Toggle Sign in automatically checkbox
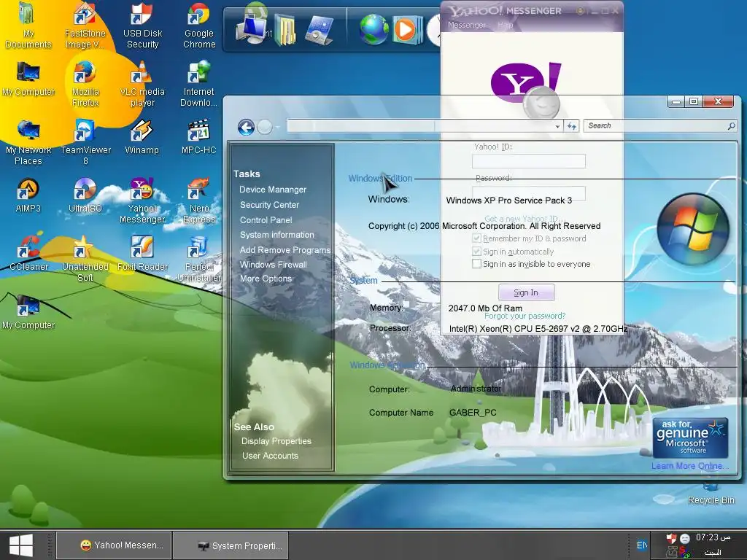 476,251
